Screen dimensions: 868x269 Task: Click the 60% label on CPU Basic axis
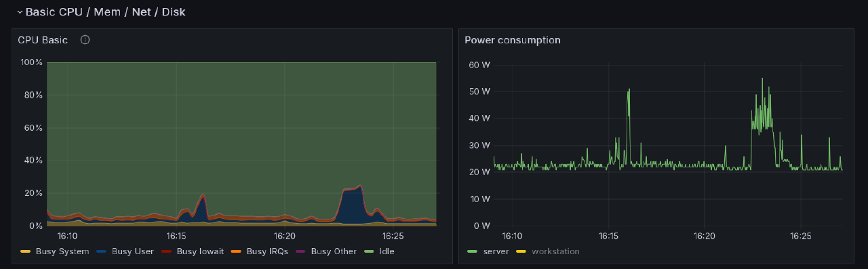33,127
